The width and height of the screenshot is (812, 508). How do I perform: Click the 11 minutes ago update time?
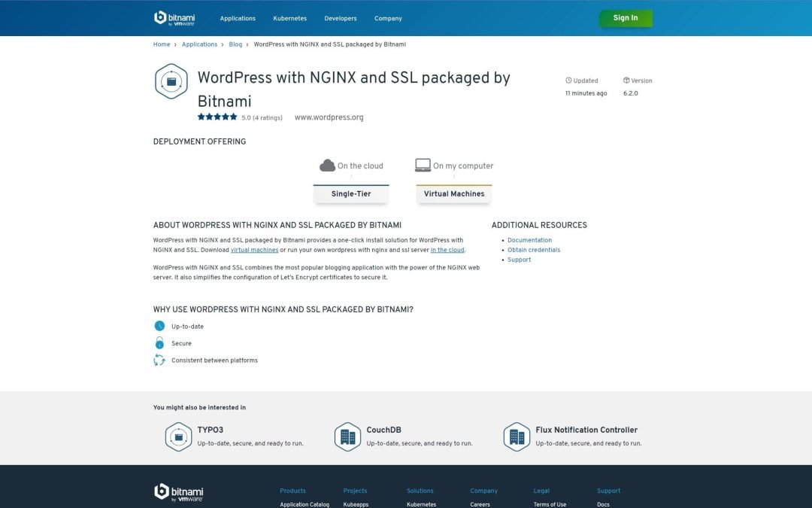tap(586, 93)
